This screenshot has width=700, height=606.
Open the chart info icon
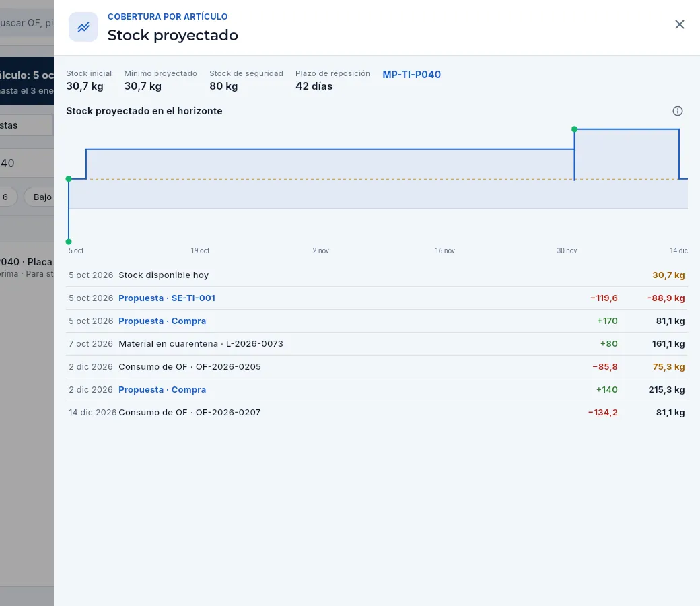click(678, 111)
